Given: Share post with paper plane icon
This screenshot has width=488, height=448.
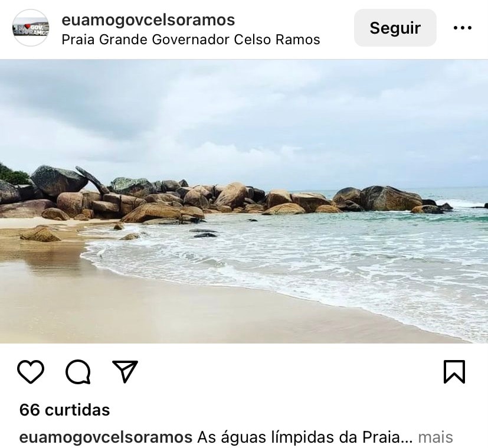Looking at the screenshot, I should [125, 371].
